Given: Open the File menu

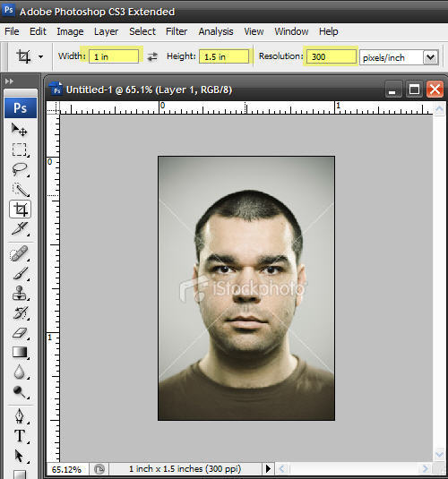Looking at the screenshot, I should [12, 31].
